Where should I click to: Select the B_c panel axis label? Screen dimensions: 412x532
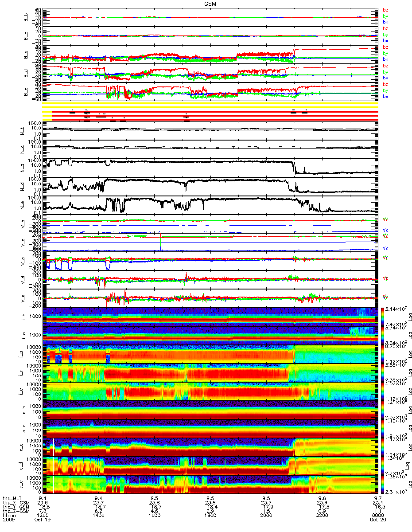pyautogui.click(x=25, y=36)
